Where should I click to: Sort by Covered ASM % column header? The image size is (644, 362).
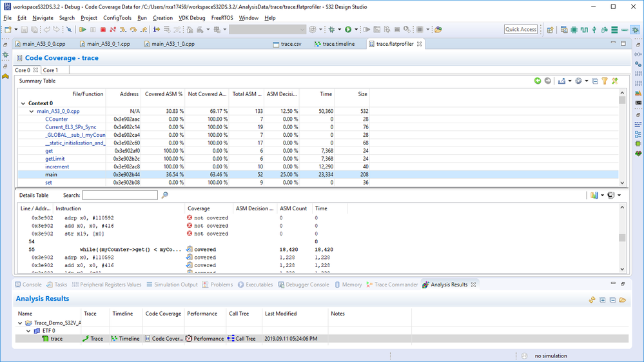coord(163,94)
